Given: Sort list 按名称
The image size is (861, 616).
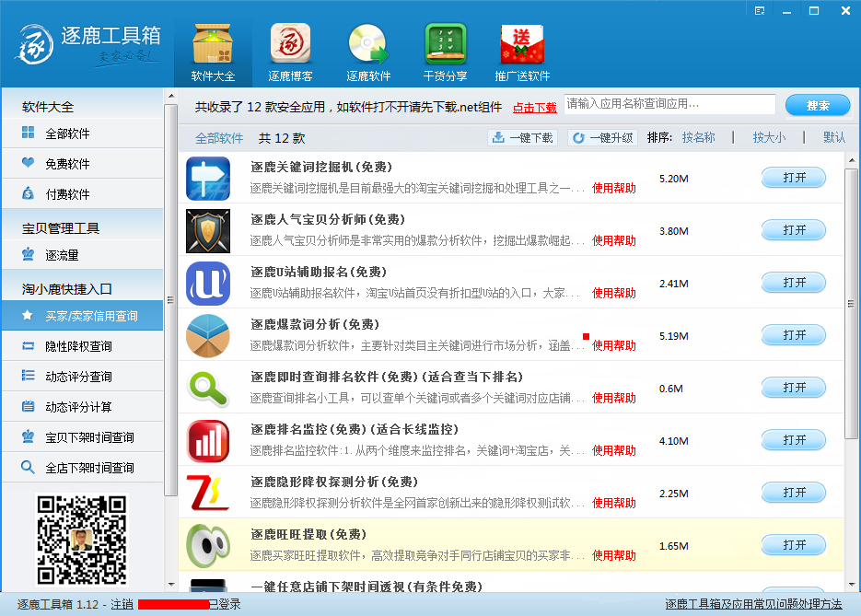Looking at the screenshot, I should [x=698, y=137].
